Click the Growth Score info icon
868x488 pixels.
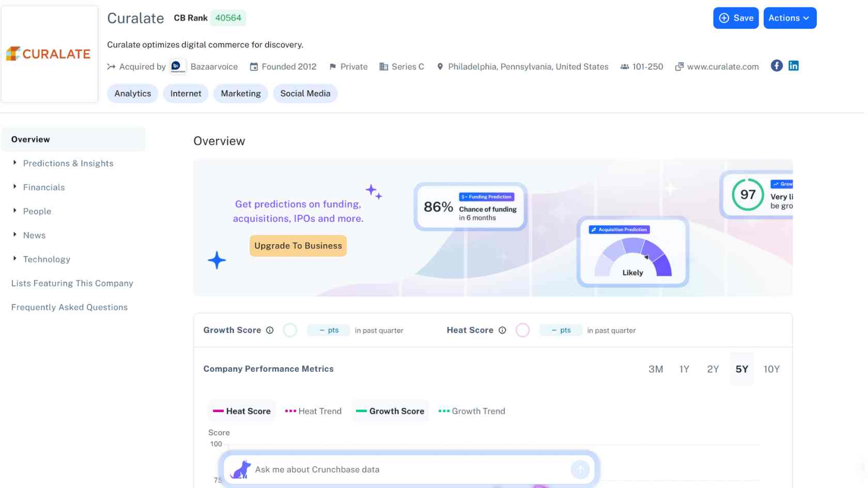tap(270, 330)
